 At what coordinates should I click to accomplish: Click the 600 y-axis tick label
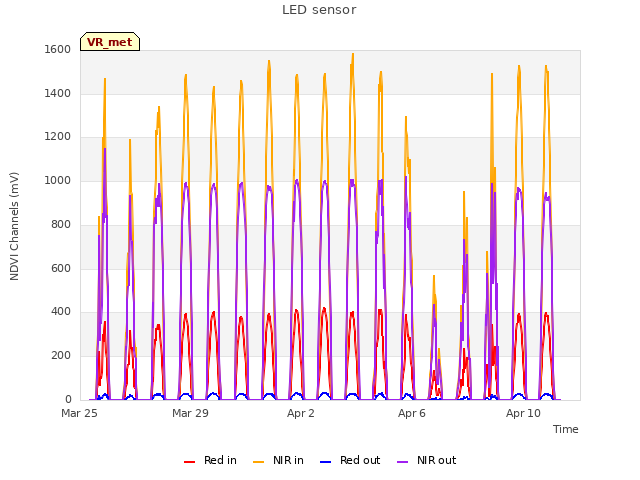click(61, 269)
